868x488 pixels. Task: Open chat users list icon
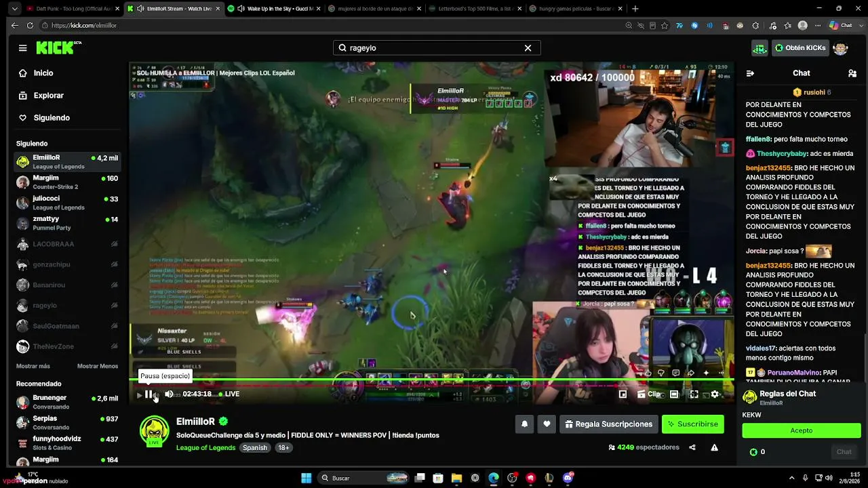pyautogui.click(x=852, y=73)
